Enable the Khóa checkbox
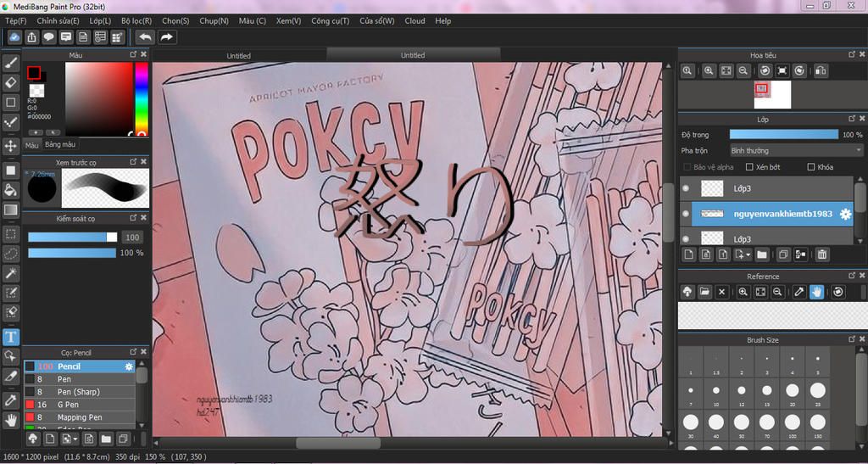This screenshot has height=464, width=868. point(811,166)
